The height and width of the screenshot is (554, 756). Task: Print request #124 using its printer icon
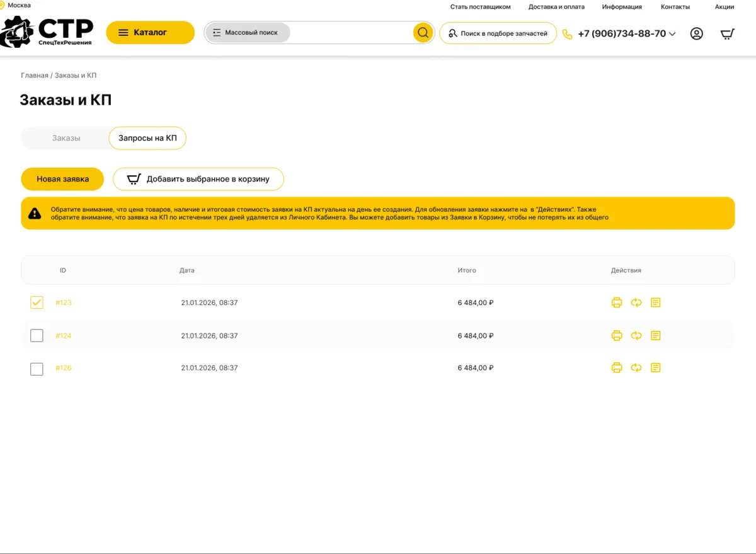[x=617, y=335]
